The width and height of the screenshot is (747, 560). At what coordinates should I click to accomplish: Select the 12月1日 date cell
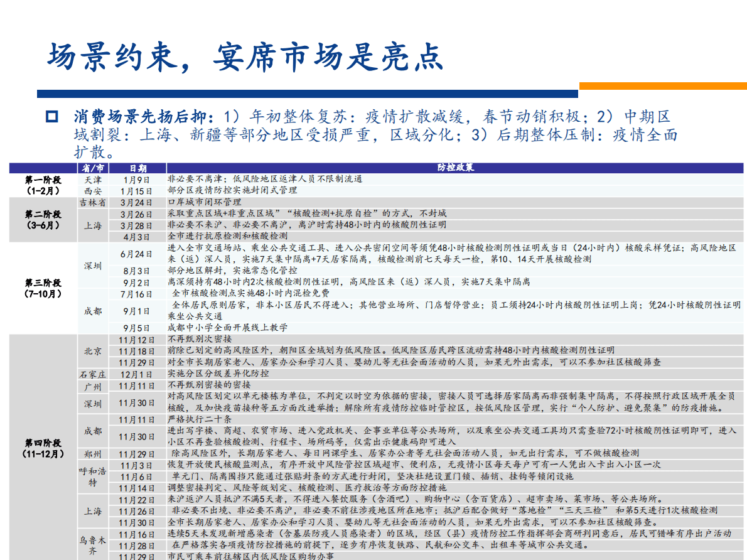(x=137, y=374)
